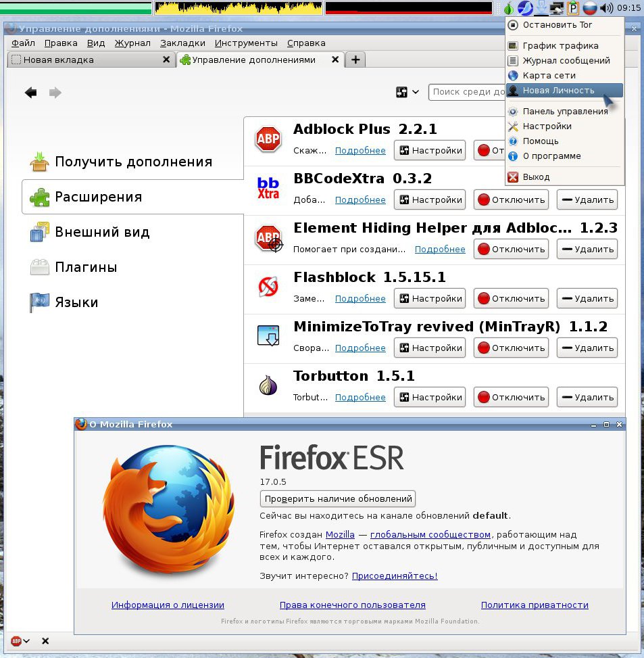Disable BBCodeXtra with Отключить
The image size is (644, 658).
click(x=511, y=199)
